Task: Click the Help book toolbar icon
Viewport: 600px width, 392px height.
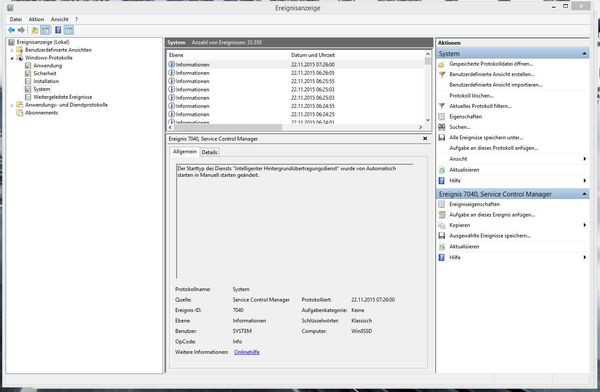Action: point(58,30)
